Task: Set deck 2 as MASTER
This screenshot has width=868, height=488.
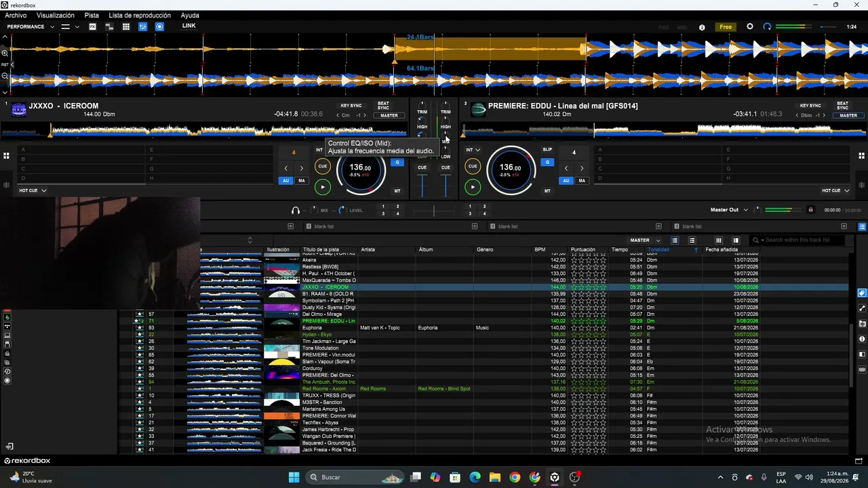Action: click(x=848, y=115)
